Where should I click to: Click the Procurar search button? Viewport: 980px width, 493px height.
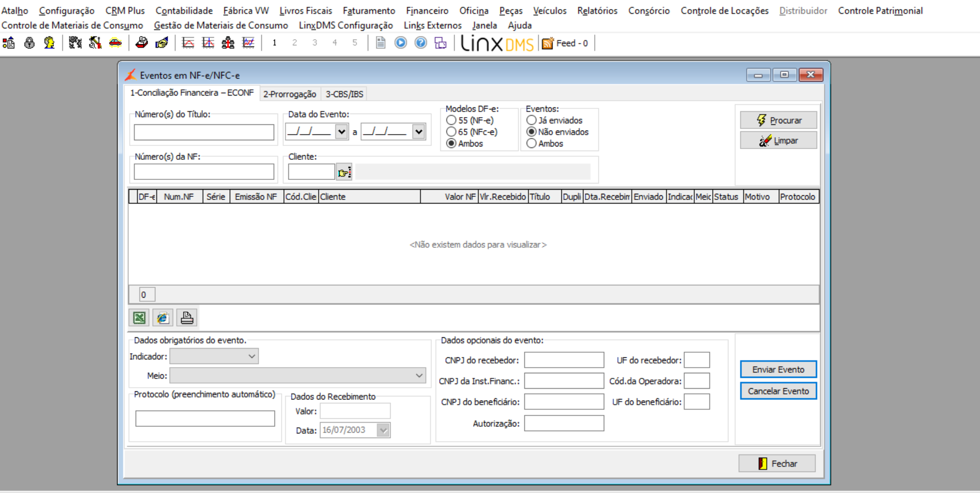778,120
